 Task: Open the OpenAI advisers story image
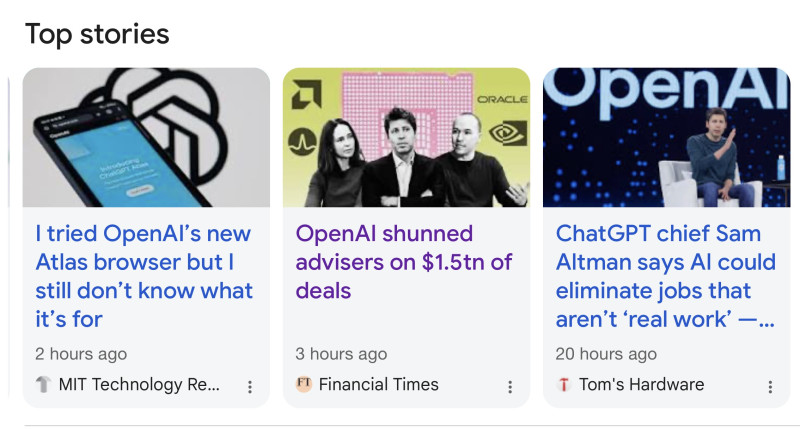click(406, 137)
